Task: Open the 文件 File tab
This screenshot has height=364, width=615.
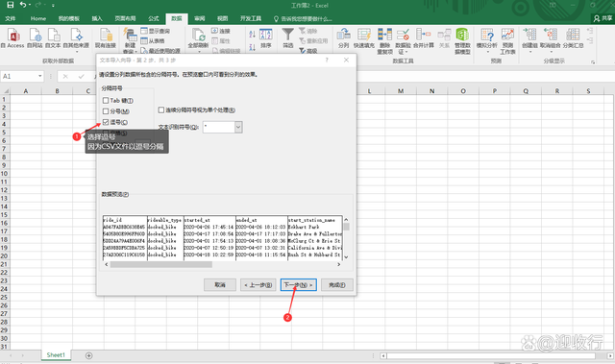Action: [x=11, y=18]
